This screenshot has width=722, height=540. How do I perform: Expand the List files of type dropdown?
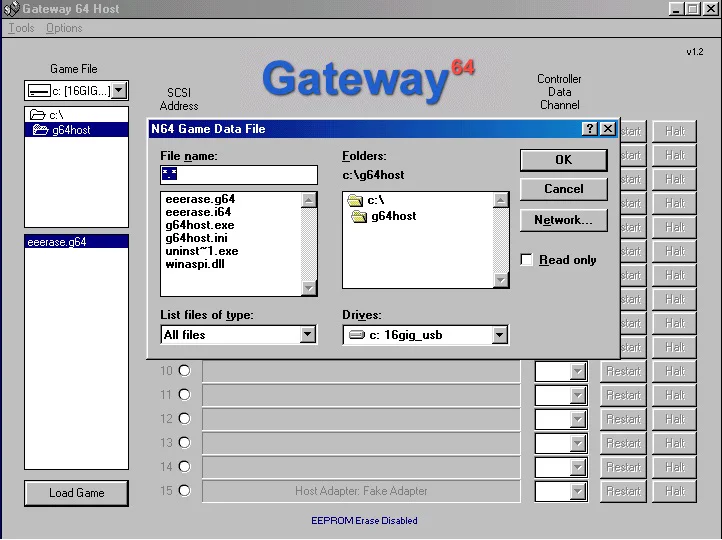(308, 335)
